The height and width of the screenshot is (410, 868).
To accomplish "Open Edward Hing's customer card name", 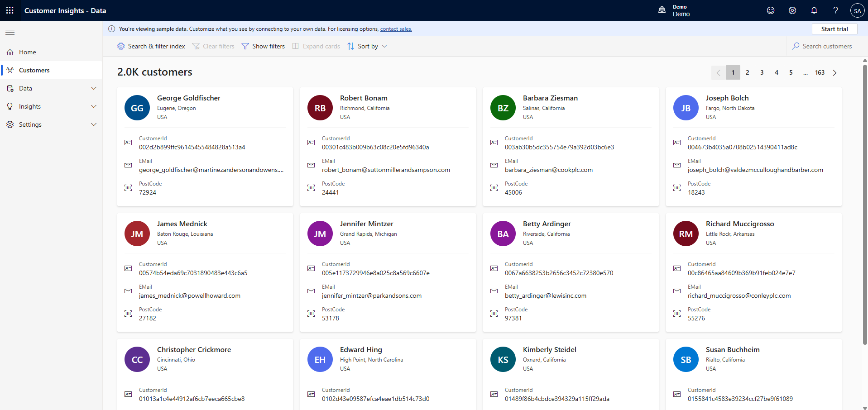I will (x=361, y=349).
